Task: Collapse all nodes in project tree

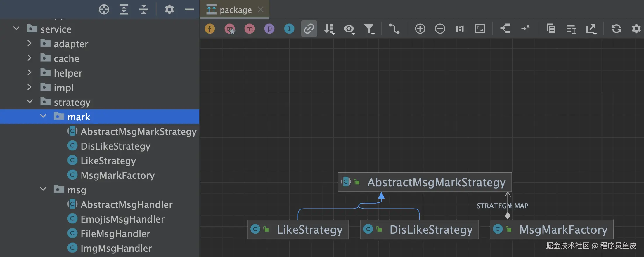Action: [x=144, y=10]
